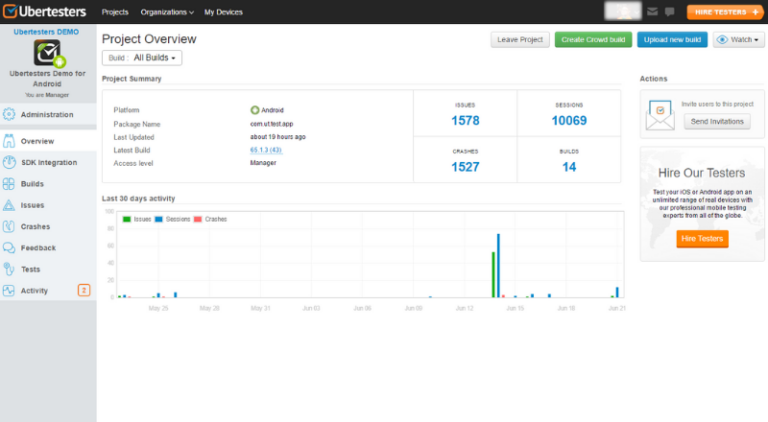Go to Issues via the triangle icon

[10, 205]
